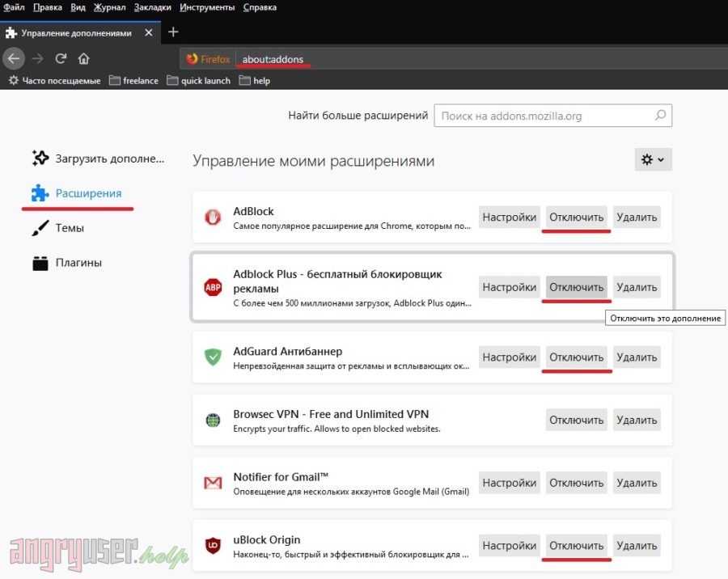This screenshot has height=579, width=728.
Task: Disable the AdBlock extension
Action: pyautogui.click(x=577, y=217)
